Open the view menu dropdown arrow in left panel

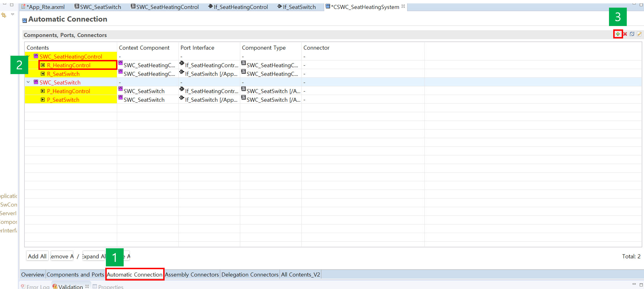pos(13,14)
